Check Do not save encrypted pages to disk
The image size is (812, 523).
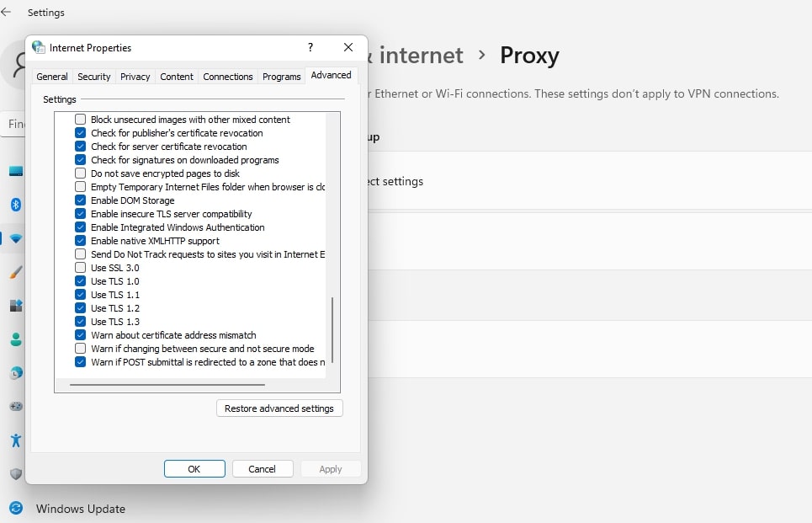click(x=81, y=173)
